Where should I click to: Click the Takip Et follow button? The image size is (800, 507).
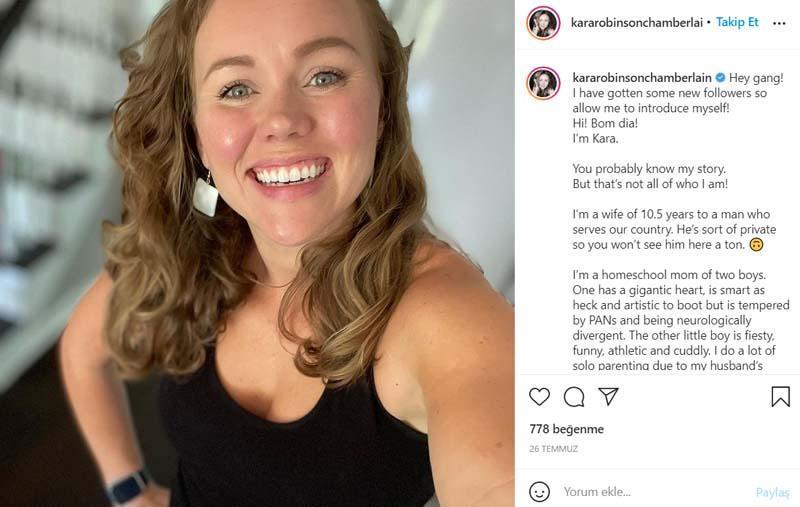click(x=738, y=23)
